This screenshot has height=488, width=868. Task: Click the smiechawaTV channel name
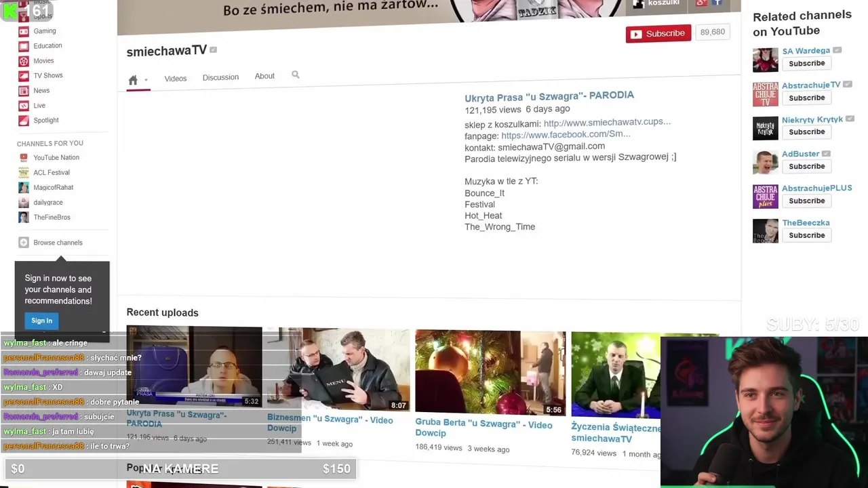coord(166,51)
